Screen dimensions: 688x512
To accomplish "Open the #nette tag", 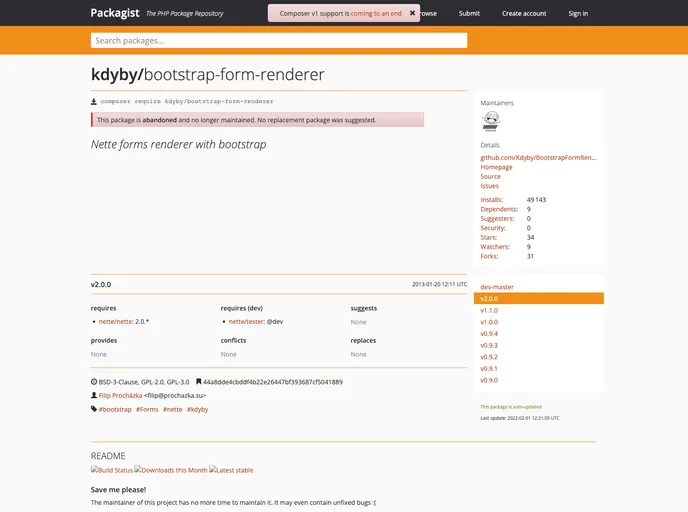I will tap(172, 409).
